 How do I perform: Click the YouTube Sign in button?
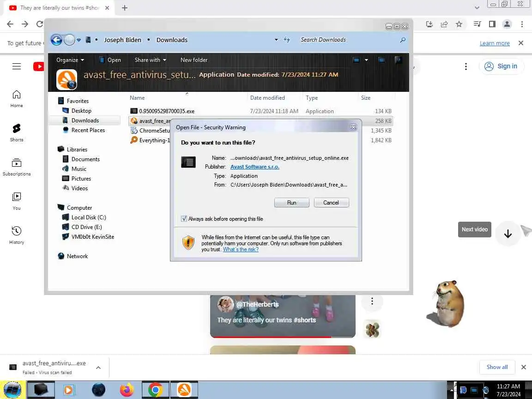point(501,66)
